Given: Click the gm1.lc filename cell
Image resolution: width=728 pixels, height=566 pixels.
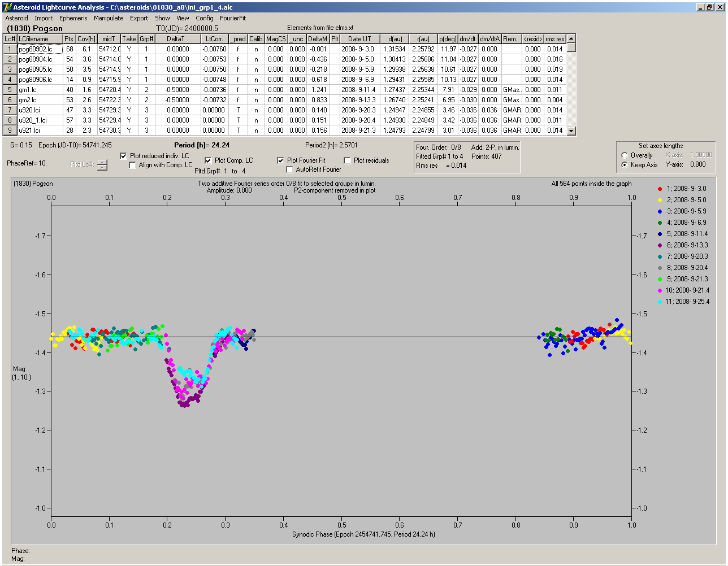Looking at the screenshot, I should pos(40,90).
